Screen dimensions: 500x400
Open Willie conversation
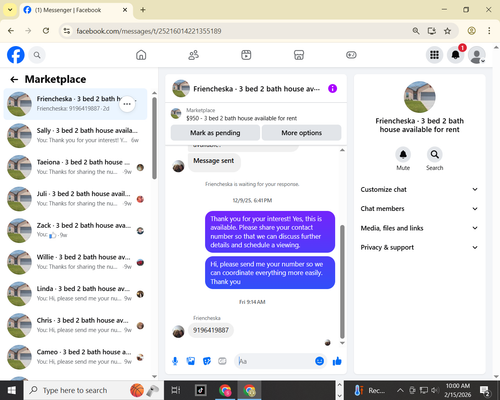tap(75, 262)
